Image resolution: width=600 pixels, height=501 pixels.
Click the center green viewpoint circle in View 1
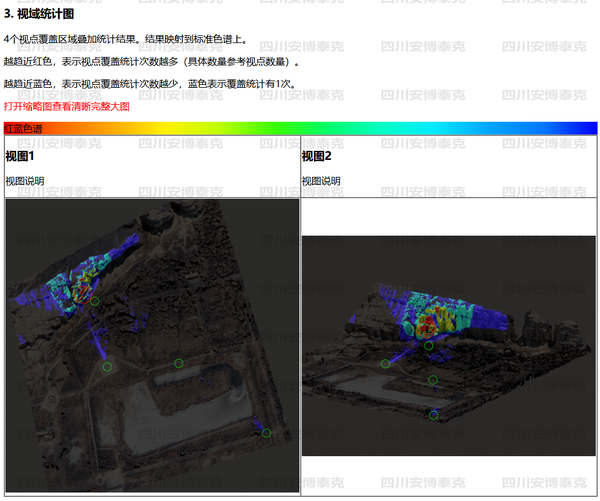179,363
